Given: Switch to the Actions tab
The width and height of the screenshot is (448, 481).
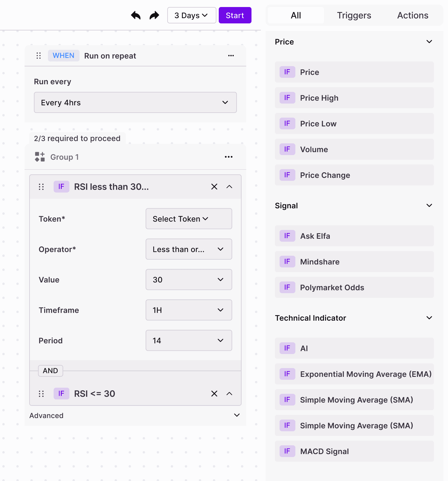Looking at the screenshot, I should tap(412, 15).
